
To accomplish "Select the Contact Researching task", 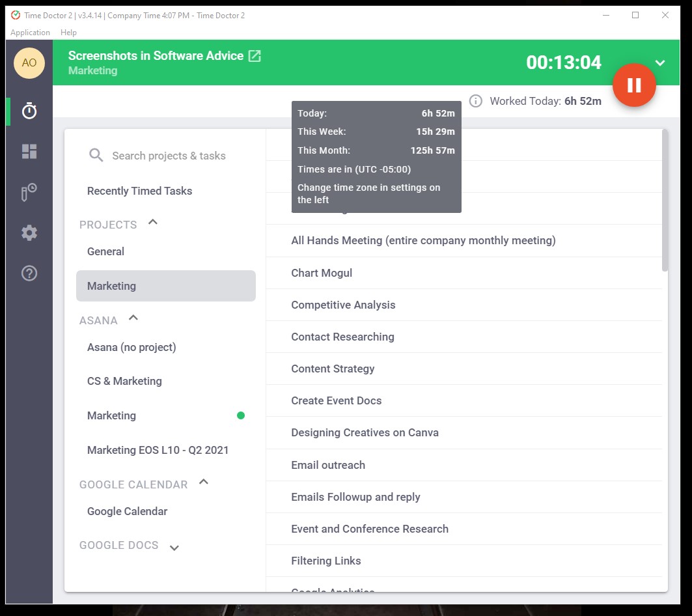I will (x=464, y=337).
